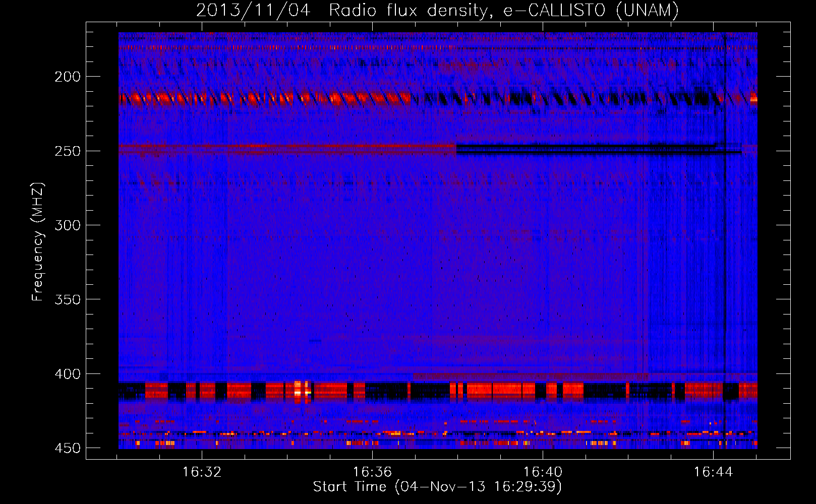Click the plot title '2013/11/04 Radio flux density'
816x504 pixels.
pyautogui.click(x=437, y=10)
